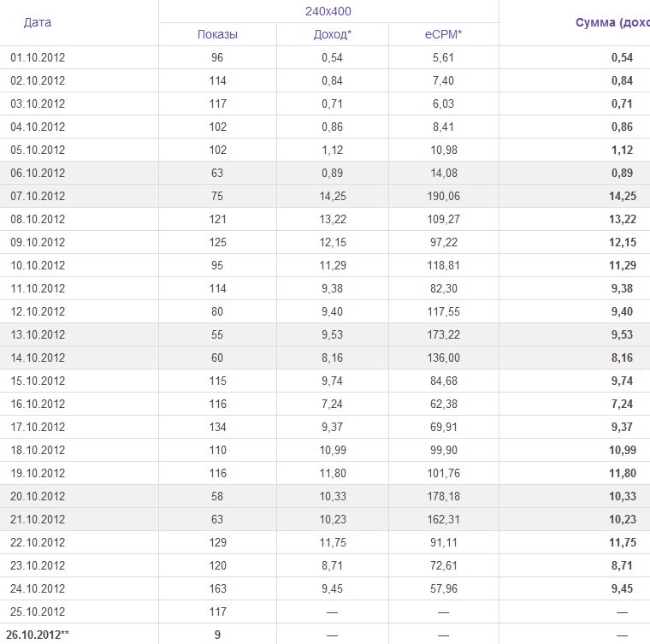This screenshot has height=644, width=650.
Task: Select the 20.10.2012 date cell
Action: [38, 496]
